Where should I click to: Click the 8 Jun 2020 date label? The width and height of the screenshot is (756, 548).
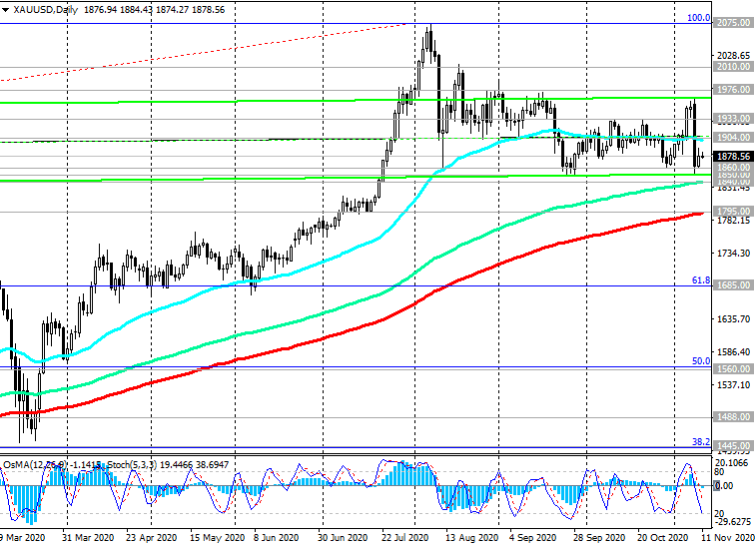pyautogui.click(x=276, y=537)
